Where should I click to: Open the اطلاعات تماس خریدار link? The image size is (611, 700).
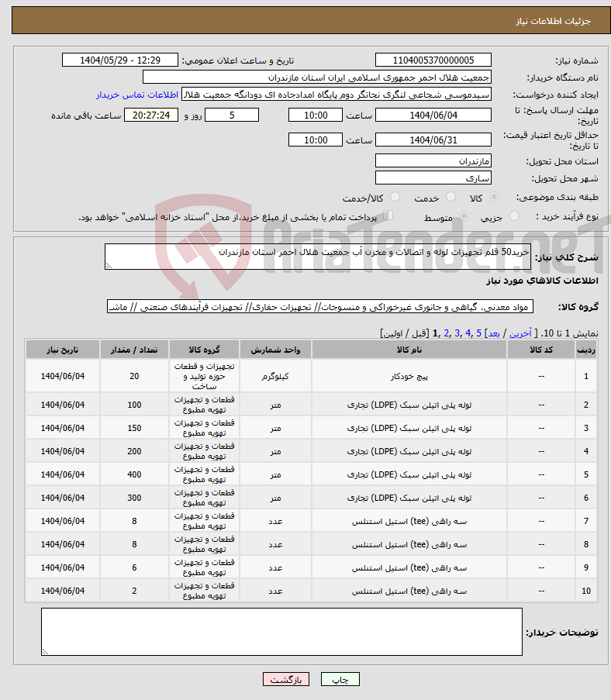(x=137, y=95)
